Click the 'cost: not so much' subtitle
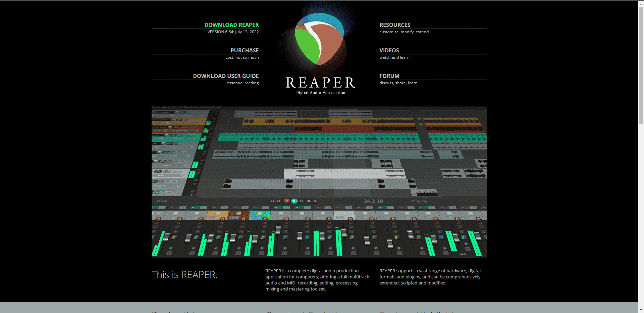This screenshot has height=313, width=644. tap(242, 57)
